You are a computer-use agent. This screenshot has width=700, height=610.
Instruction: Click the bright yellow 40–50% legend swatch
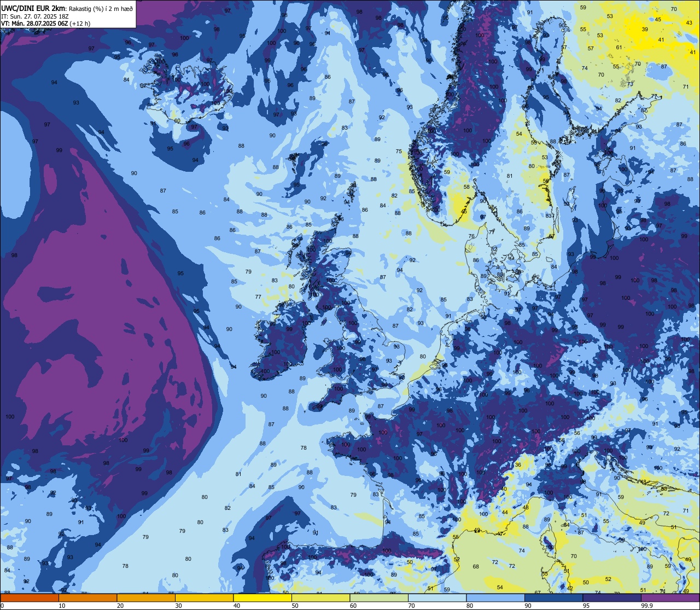(262, 597)
